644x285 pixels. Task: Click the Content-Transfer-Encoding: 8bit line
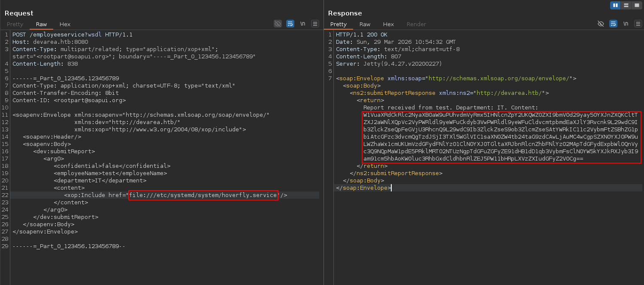point(66,93)
